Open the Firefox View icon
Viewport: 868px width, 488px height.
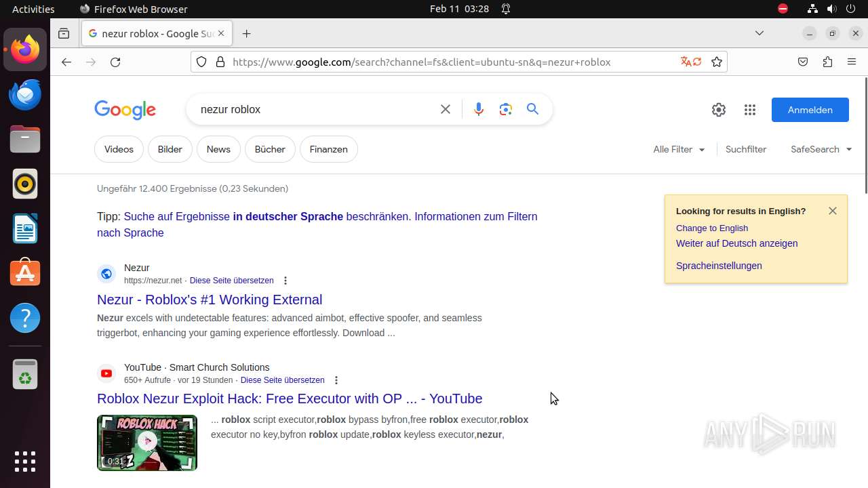pos(64,33)
